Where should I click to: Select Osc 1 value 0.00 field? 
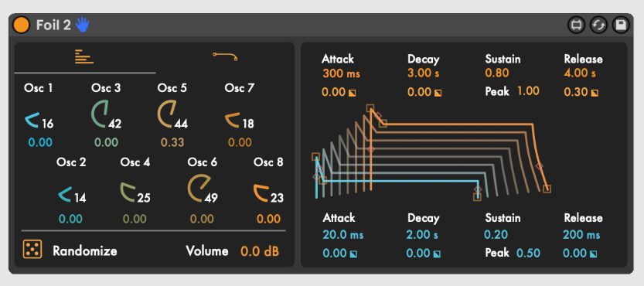[x=40, y=142]
